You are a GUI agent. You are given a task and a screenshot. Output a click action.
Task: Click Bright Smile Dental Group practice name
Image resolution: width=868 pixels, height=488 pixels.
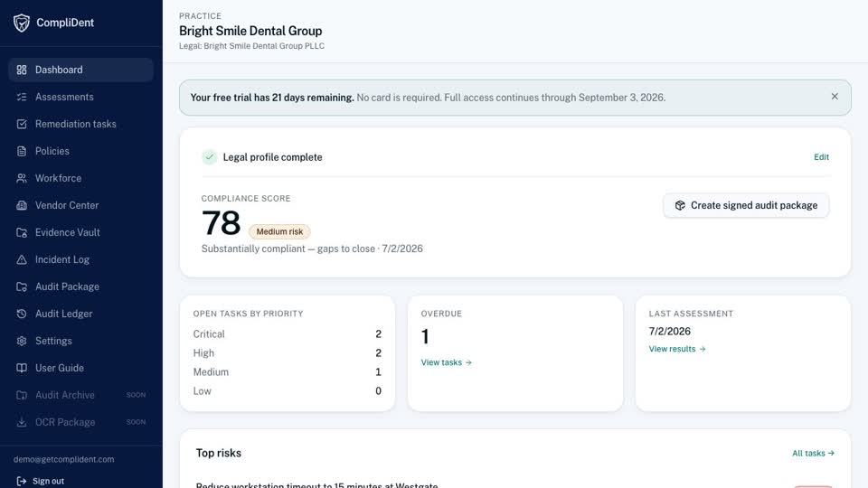click(250, 31)
